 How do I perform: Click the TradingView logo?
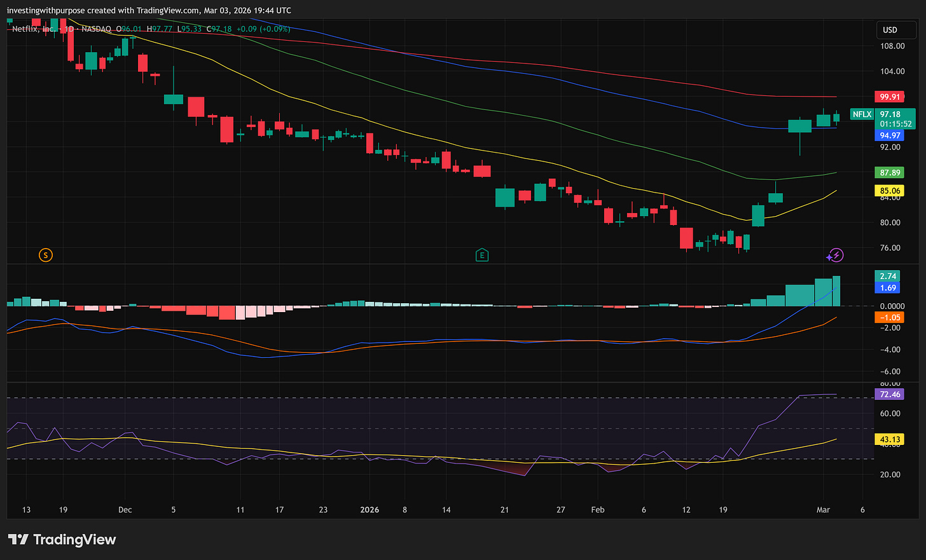pyautogui.click(x=62, y=540)
